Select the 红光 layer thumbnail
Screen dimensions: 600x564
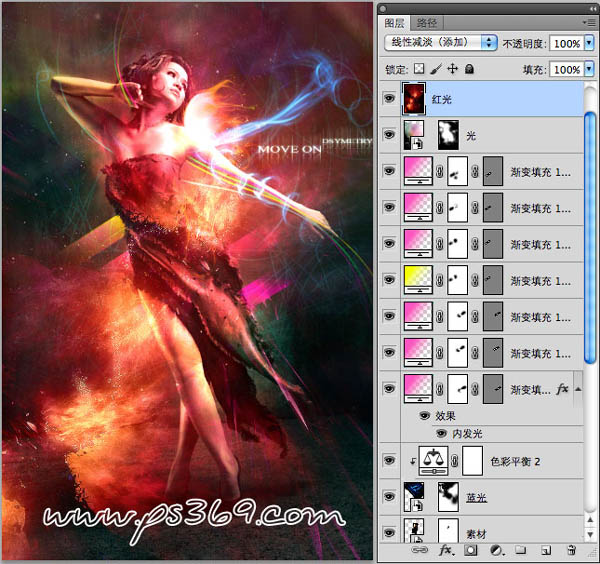[x=413, y=99]
